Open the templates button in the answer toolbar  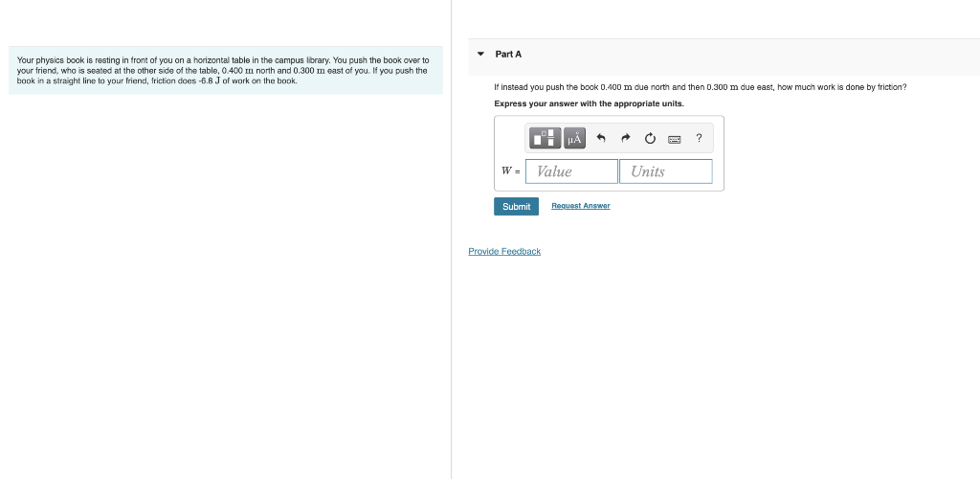545,138
